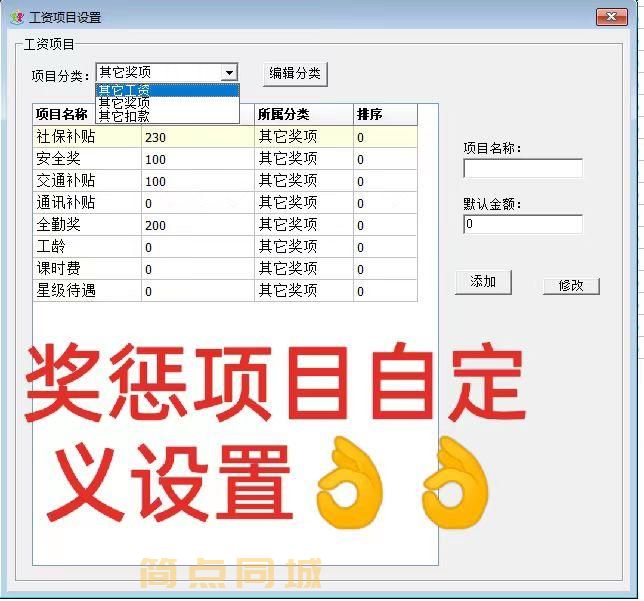Click the 修改 button
The height and width of the screenshot is (601, 644).
[x=571, y=286]
